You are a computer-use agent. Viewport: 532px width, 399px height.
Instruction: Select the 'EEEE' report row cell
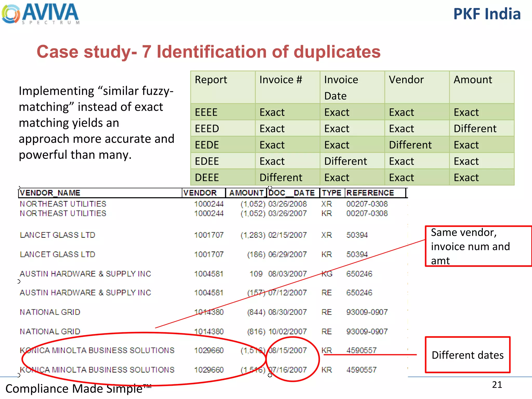tap(223, 112)
